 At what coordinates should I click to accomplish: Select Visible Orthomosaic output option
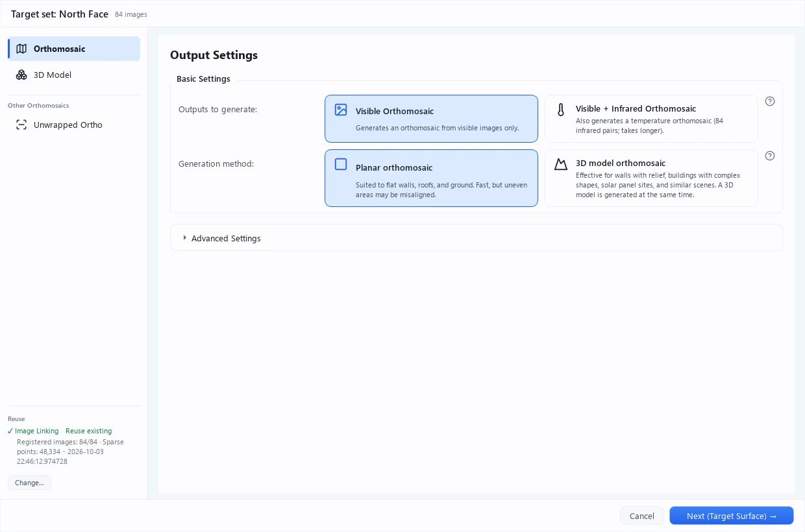[x=431, y=119]
